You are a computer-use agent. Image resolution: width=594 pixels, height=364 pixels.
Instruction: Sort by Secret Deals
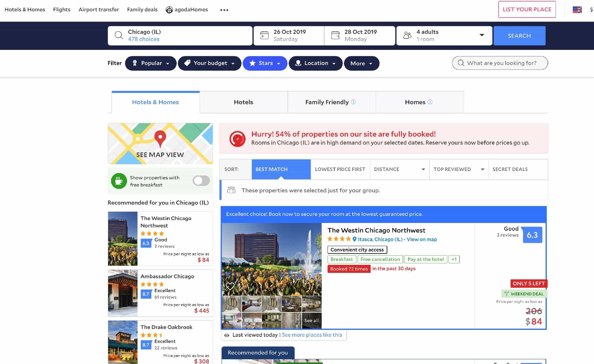(x=518, y=169)
